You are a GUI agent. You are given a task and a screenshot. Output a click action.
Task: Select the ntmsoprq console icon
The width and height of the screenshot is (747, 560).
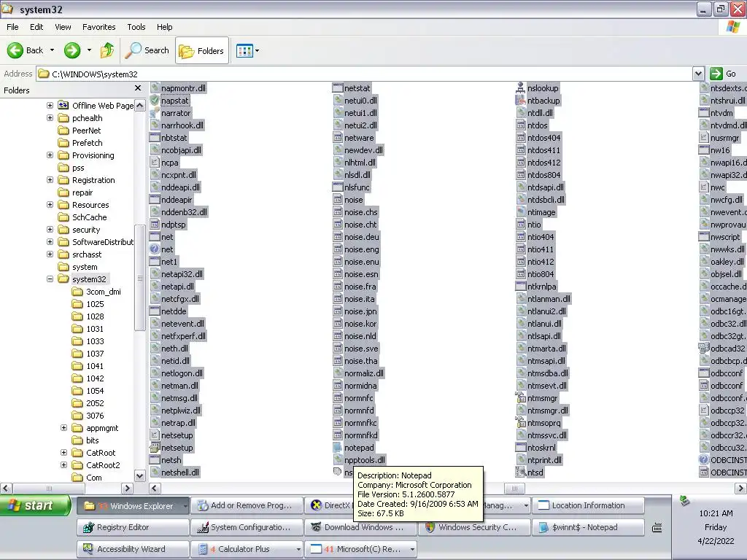[520, 423]
